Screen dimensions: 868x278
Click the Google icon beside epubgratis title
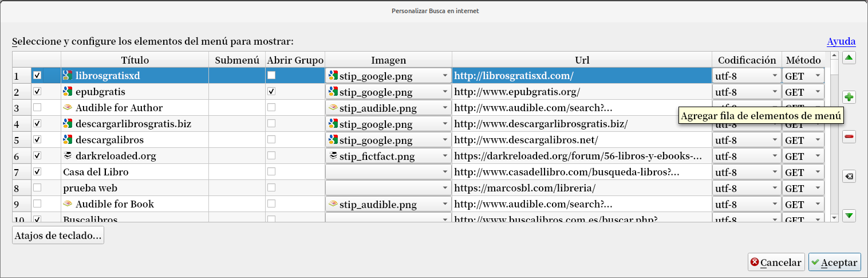pyautogui.click(x=68, y=92)
